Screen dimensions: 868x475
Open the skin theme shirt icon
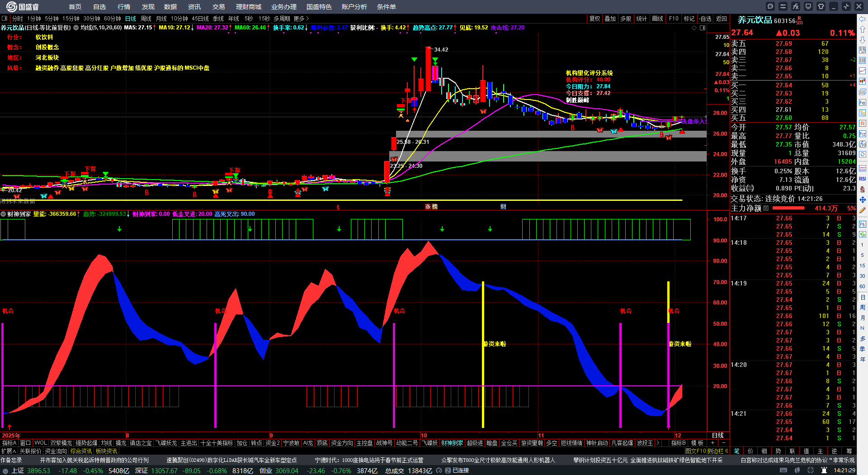(x=821, y=6)
